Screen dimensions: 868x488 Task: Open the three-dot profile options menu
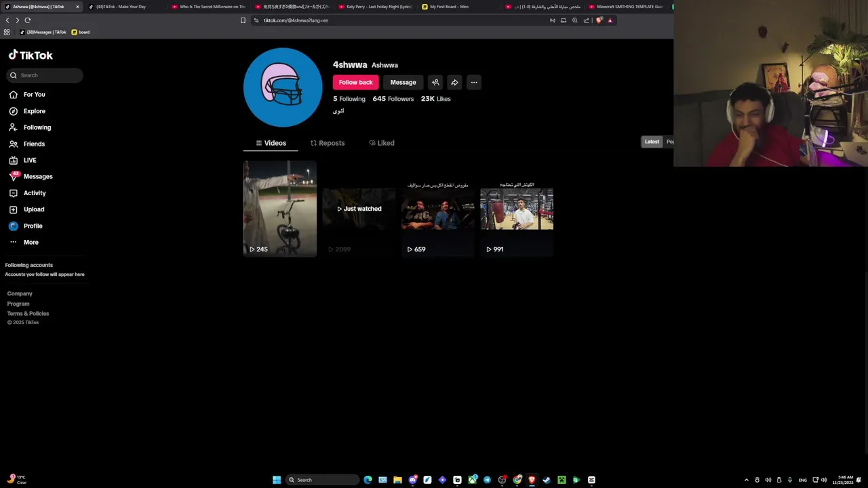tap(474, 82)
